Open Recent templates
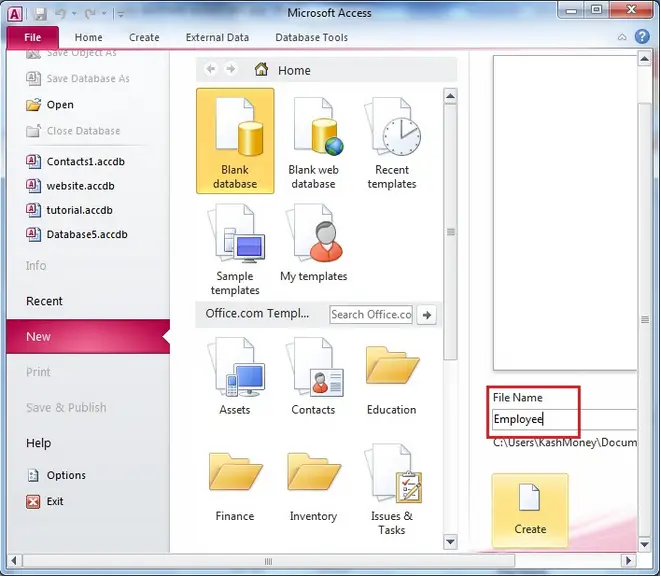 click(392, 141)
